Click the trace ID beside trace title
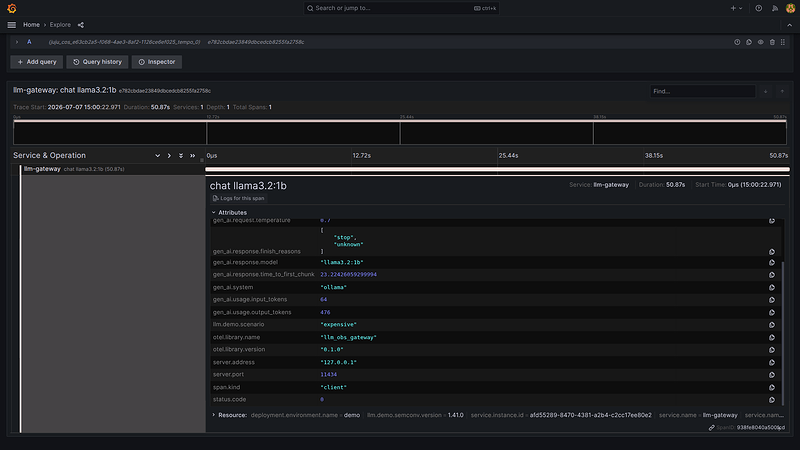Viewport: 800px width, 450px height. tap(165, 91)
